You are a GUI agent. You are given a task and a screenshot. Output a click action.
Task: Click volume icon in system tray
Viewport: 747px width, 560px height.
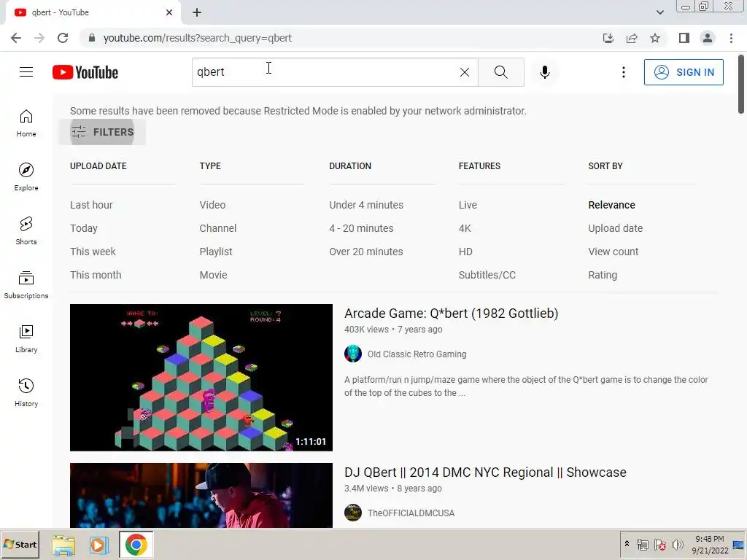click(677, 544)
